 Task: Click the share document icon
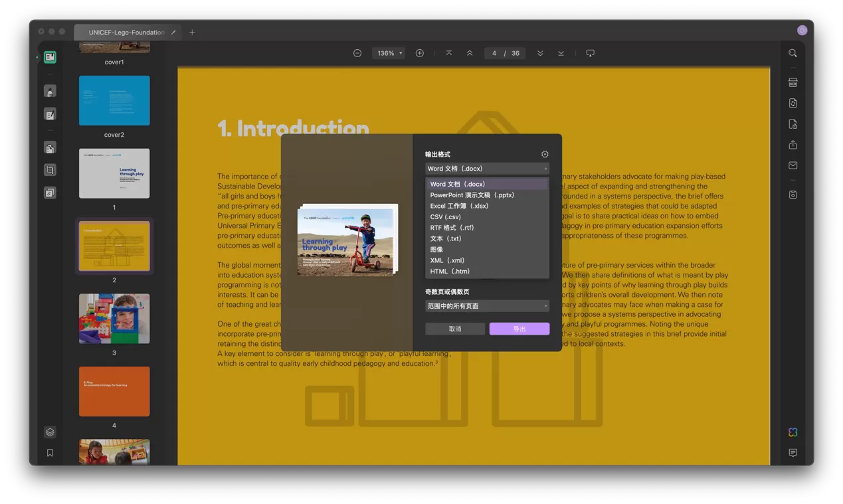[x=793, y=145]
